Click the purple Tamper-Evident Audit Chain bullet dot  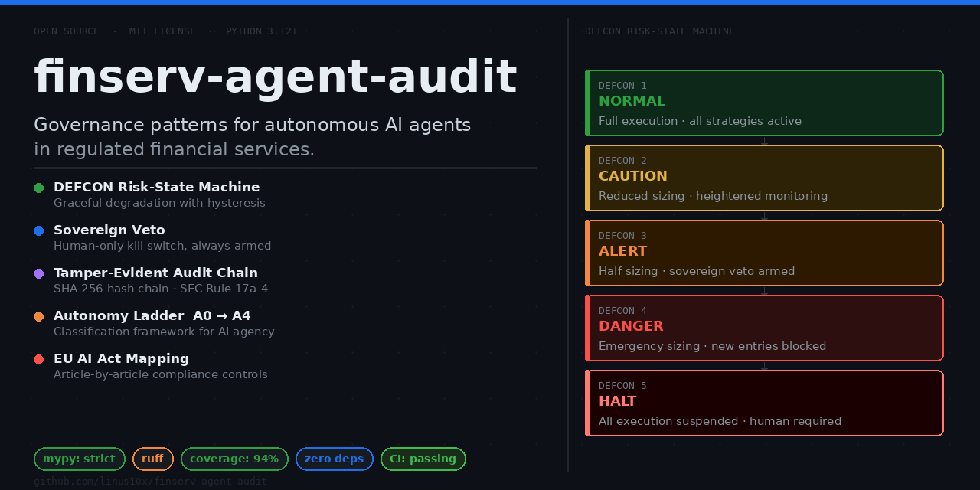point(39,273)
